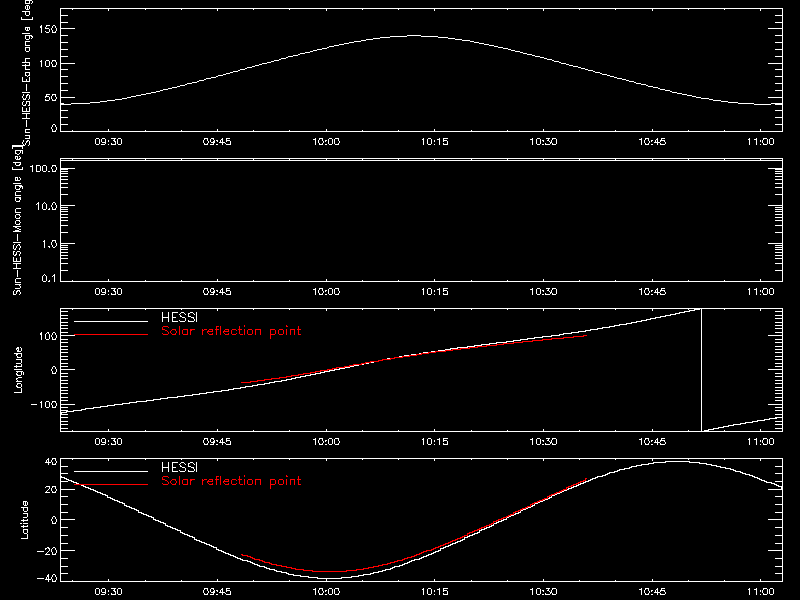Viewport: 800px width, 600px height.
Task: Click the peak of the Earth angle curve
Action: [x=413, y=36]
